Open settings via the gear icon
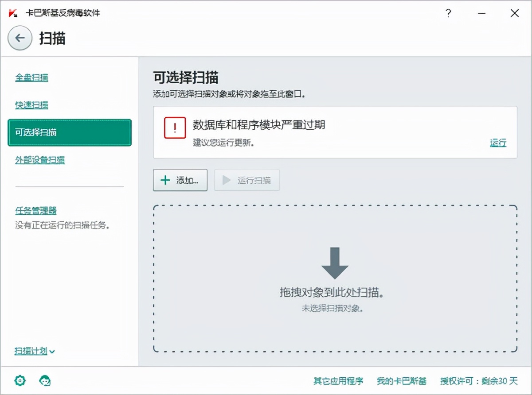Viewport: 532px width, 395px height. [19, 381]
